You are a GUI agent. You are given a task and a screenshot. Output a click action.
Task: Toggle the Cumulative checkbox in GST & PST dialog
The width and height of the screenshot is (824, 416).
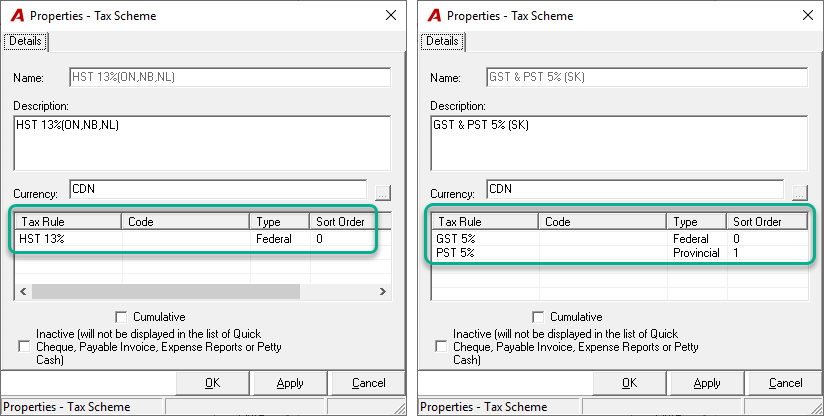(538, 317)
